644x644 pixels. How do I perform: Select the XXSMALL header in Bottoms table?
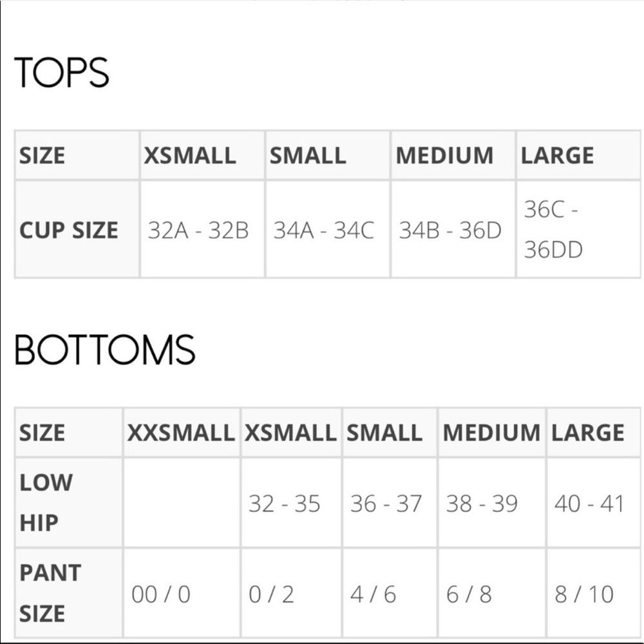pos(181,433)
